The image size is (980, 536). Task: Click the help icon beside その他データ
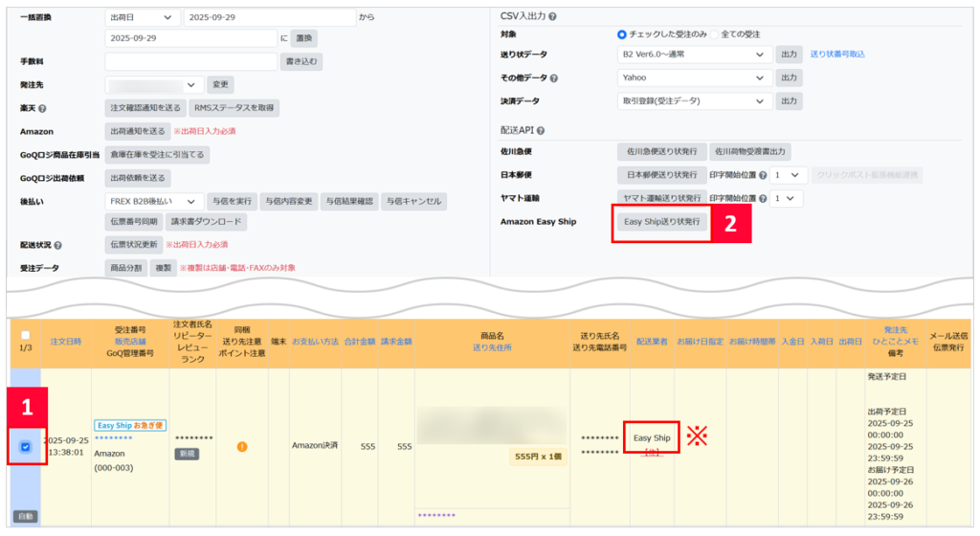(554, 78)
